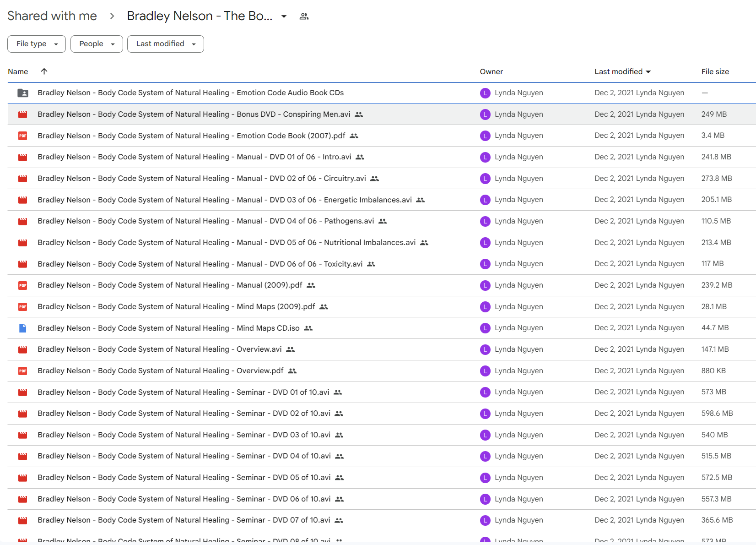This screenshot has height=545, width=756.
Task: Expand the Bradley Nelson folder breadcrumb menu arrow
Action: click(284, 16)
